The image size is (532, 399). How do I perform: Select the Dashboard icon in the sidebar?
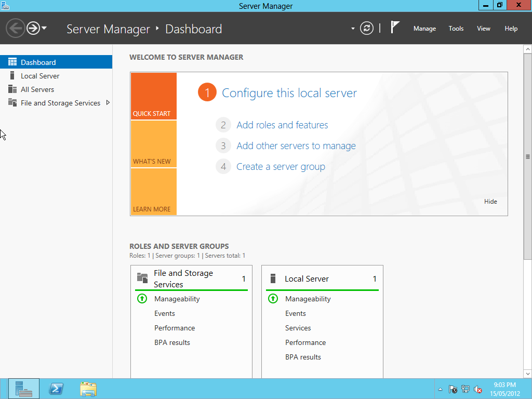coord(11,62)
